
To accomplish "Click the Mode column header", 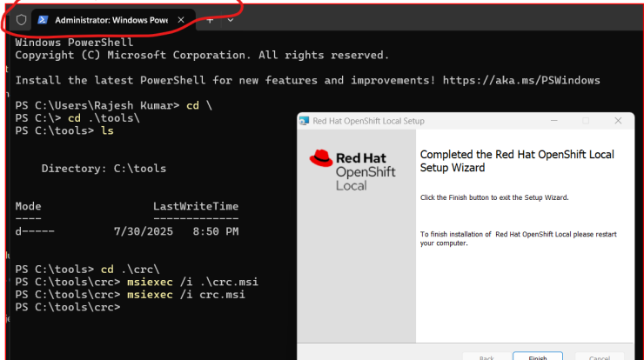I will [28, 206].
